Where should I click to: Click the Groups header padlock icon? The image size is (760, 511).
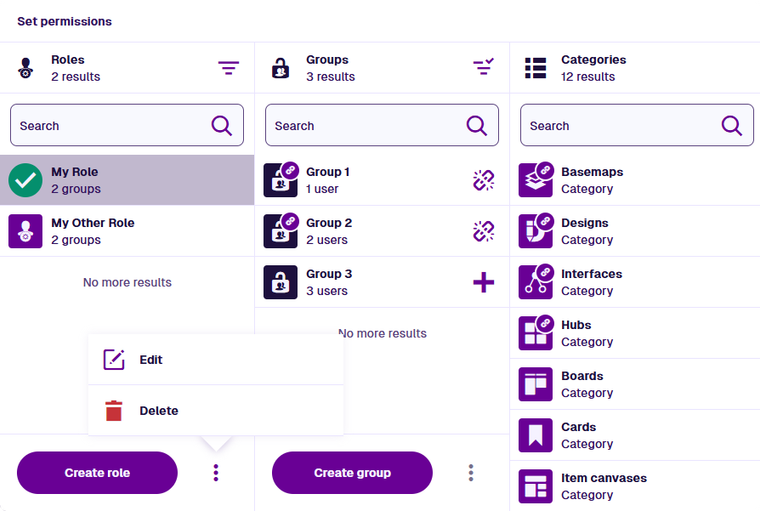tap(280, 68)
